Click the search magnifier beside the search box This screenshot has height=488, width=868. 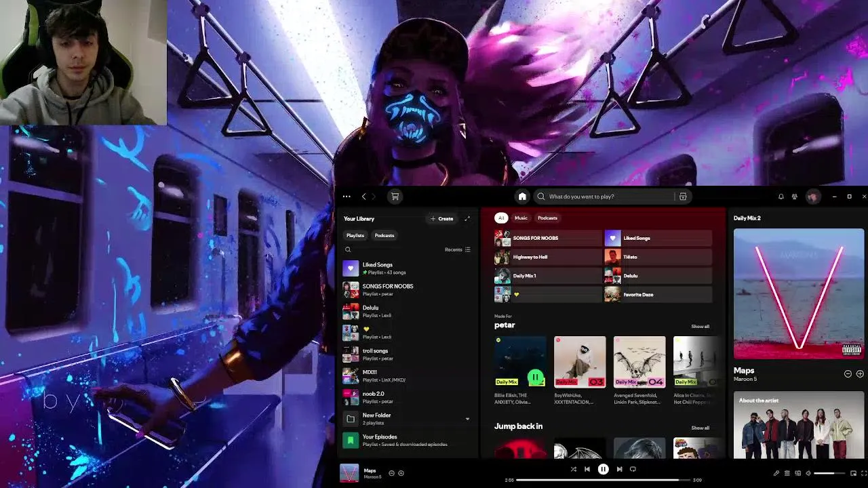tap(540, 197)
